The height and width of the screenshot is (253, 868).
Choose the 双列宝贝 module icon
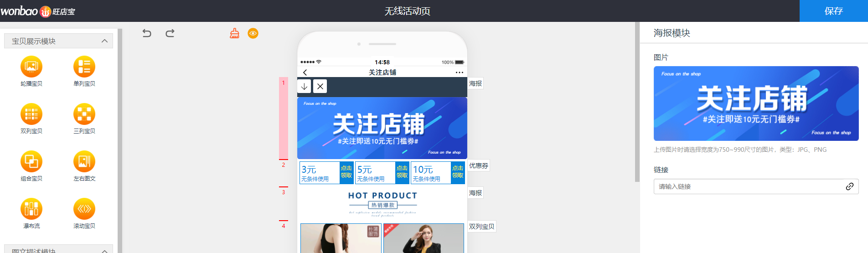[x=31, y=114]
